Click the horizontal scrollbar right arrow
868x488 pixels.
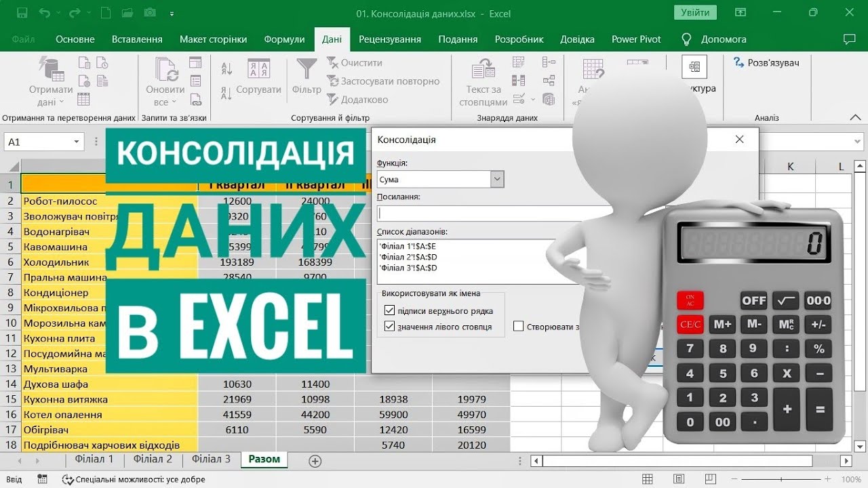[x=846, y=461]
